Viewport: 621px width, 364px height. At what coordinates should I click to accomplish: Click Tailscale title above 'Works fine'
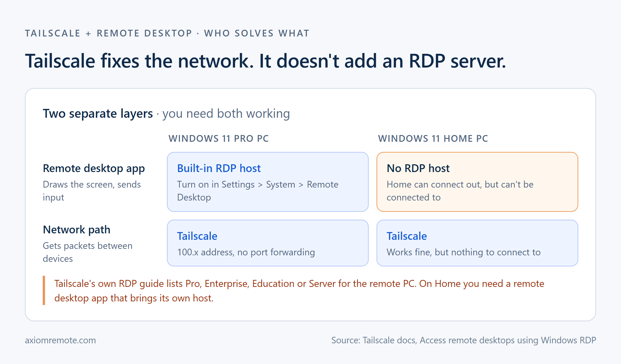[407, 236]
